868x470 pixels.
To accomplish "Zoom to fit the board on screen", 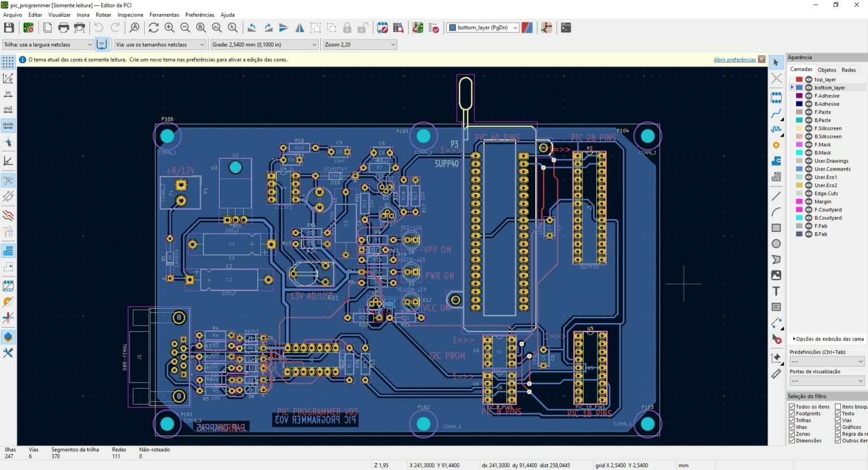I will 201,27.
